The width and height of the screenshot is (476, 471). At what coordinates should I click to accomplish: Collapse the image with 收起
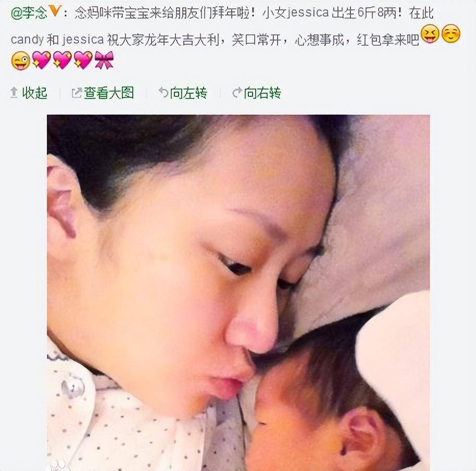[x=34, y=93]
